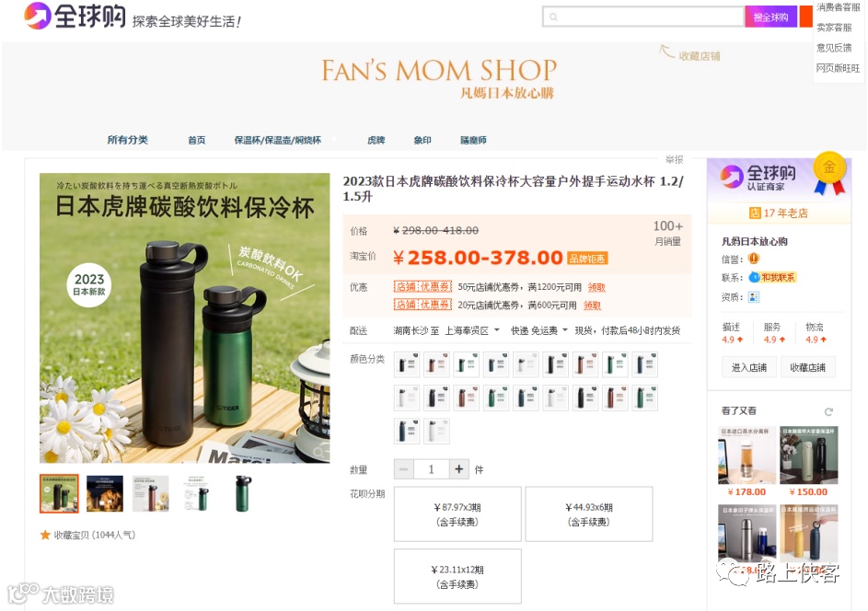Screen dimensions: 868x611
Task: Click the star icon to favorite item
Action: click(x=45, y=535)
